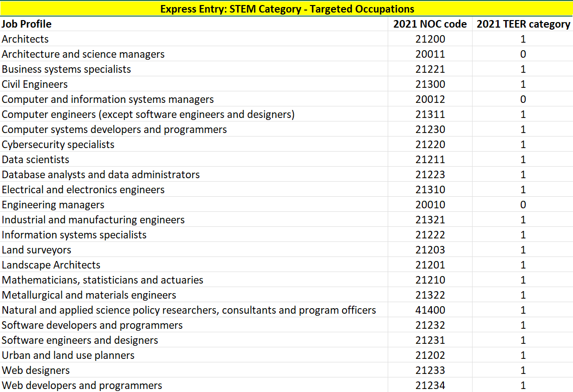Select the Engineering managers cell

[x=53, y=205]
